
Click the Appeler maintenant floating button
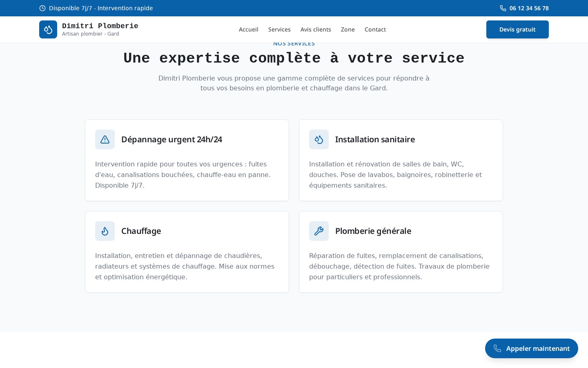pyautogui.click(x=532, y=348)
